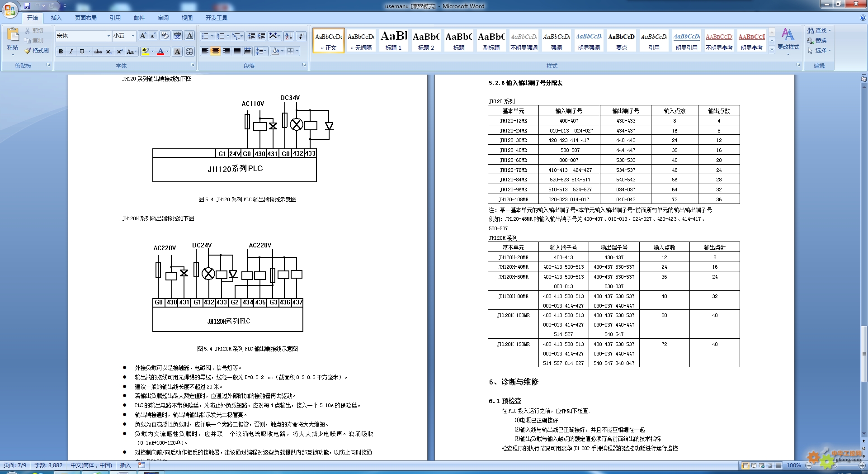Image resolution: width=868 pixels, height=474 pixels.
Task: Click 替换 to replace text
Action: (817, 40)
